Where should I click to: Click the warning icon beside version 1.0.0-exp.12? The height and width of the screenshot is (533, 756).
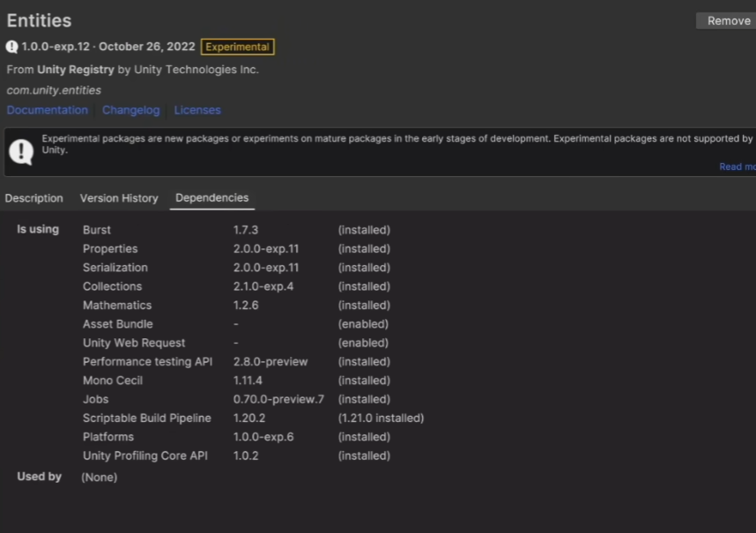pyautogui.click(x=11, y=47)
